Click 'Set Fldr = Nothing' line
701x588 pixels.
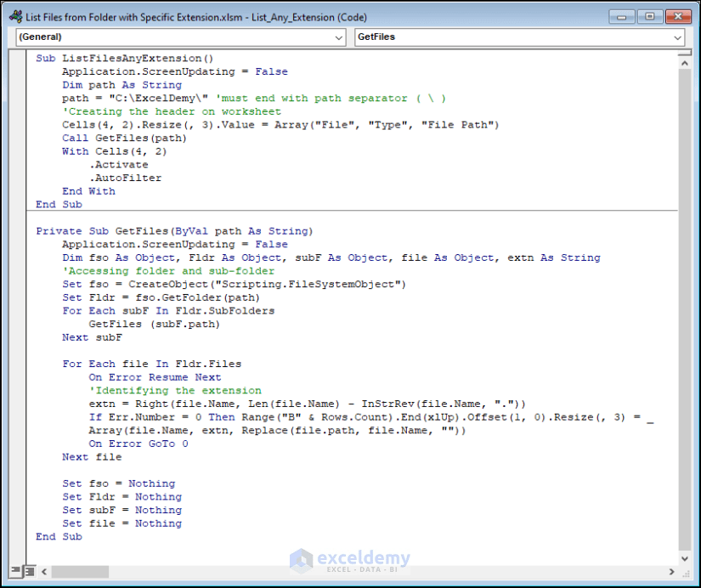pyautogui.click(x=122, y=497)
